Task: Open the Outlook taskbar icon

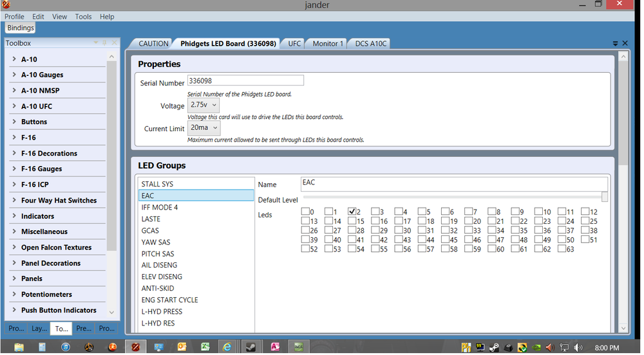Action: 182,347
